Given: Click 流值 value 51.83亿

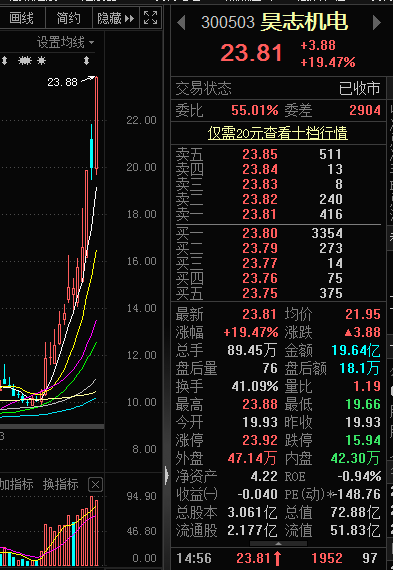Looking at the screenshot, I should [356, 531].
